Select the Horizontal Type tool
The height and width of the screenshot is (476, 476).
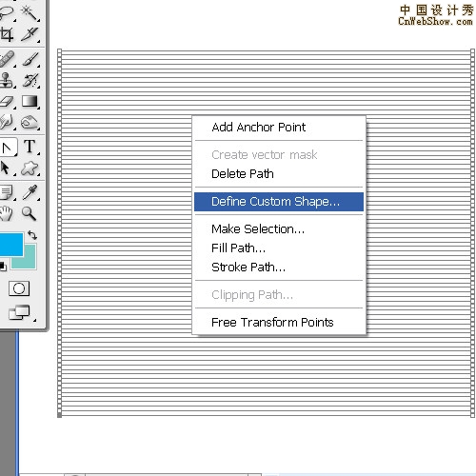(x=30, y=147)
